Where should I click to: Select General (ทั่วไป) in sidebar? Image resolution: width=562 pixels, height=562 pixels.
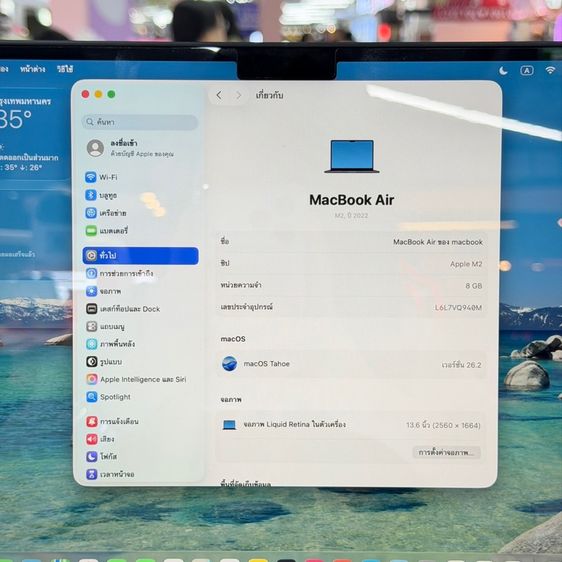tap(140, 256)
